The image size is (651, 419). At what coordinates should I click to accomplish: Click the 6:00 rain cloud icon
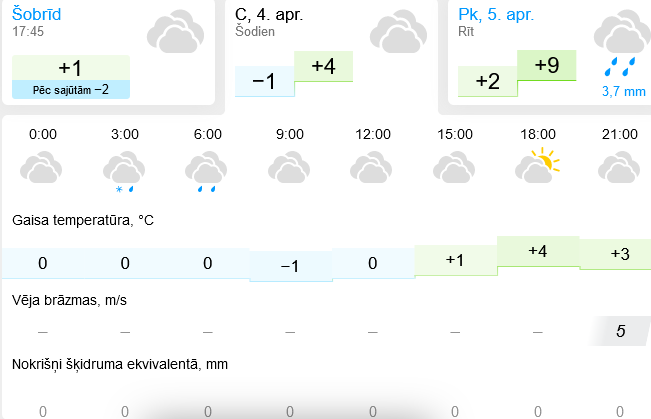pyautogui.click(x=206, y=172)
